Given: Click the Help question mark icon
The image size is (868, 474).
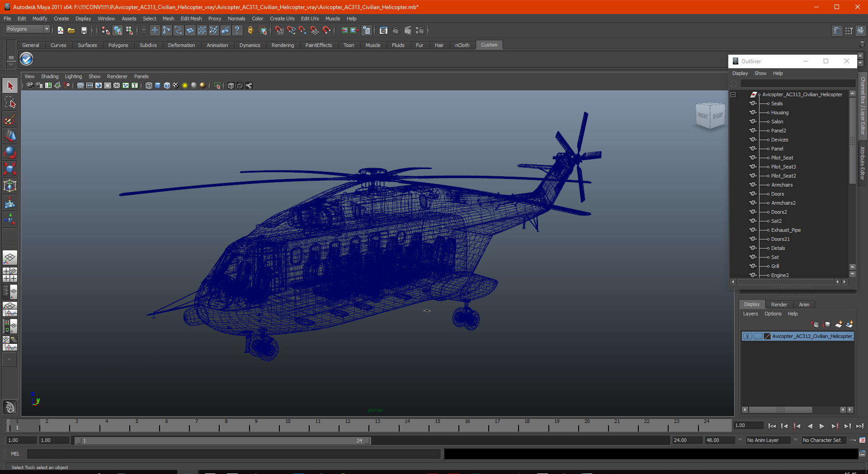Looking at the screenshot, I should (x=237, y=30).
